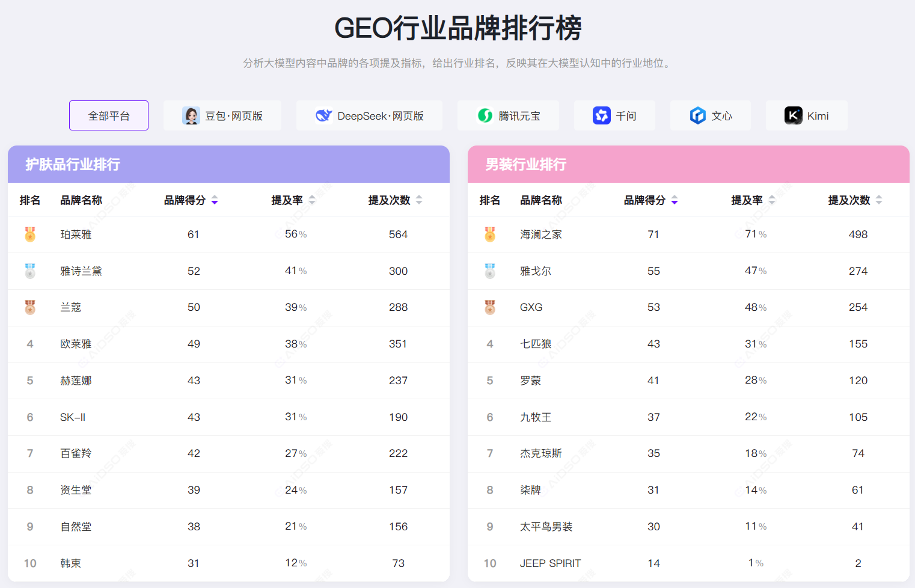Click the 护肤品行业排行 purple header
The width and height of the screenshot is (915, 588).
(x=228, y=164)
